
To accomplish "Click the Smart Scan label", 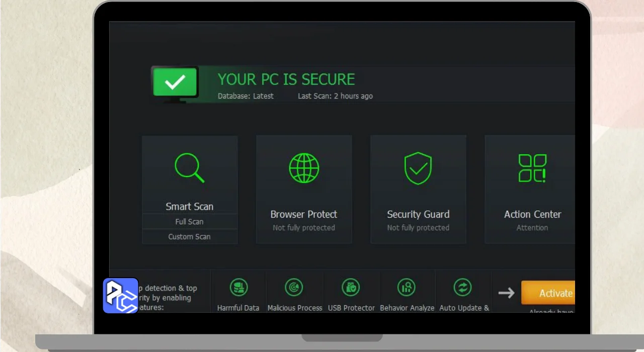I will click(x=190, y=207).
